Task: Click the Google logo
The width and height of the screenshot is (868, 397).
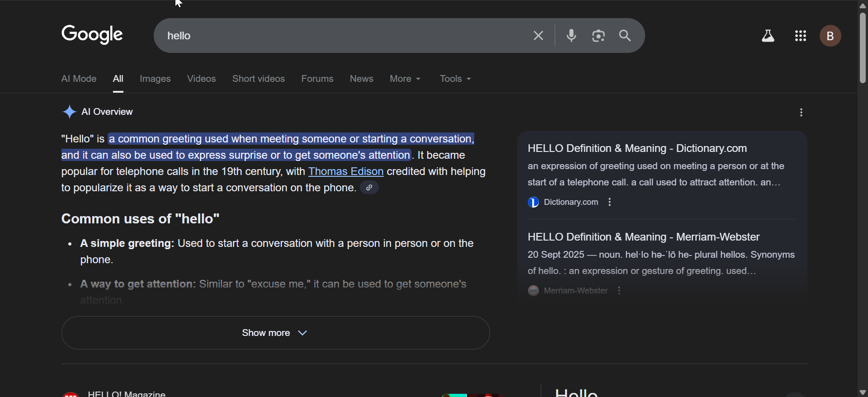Action: 92,35
